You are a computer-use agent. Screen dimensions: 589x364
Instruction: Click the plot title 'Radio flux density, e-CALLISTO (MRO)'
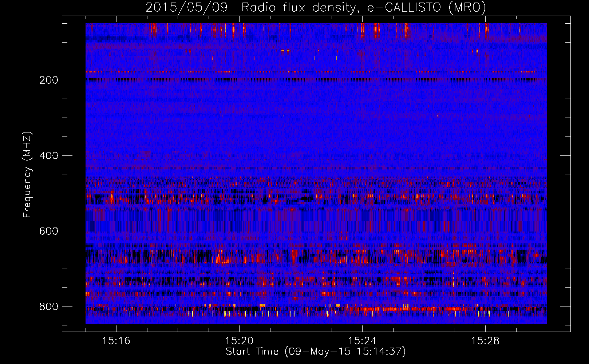tap(364, 7)
